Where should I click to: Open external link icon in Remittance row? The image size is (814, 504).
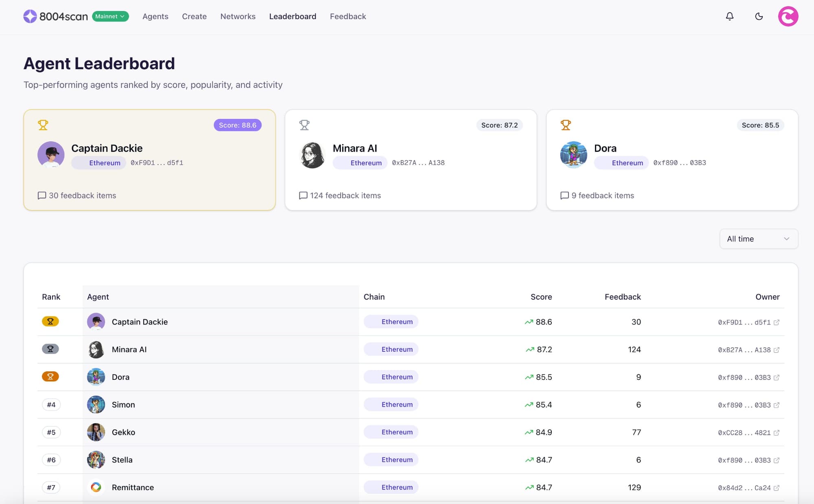click(x=776, y=488)
